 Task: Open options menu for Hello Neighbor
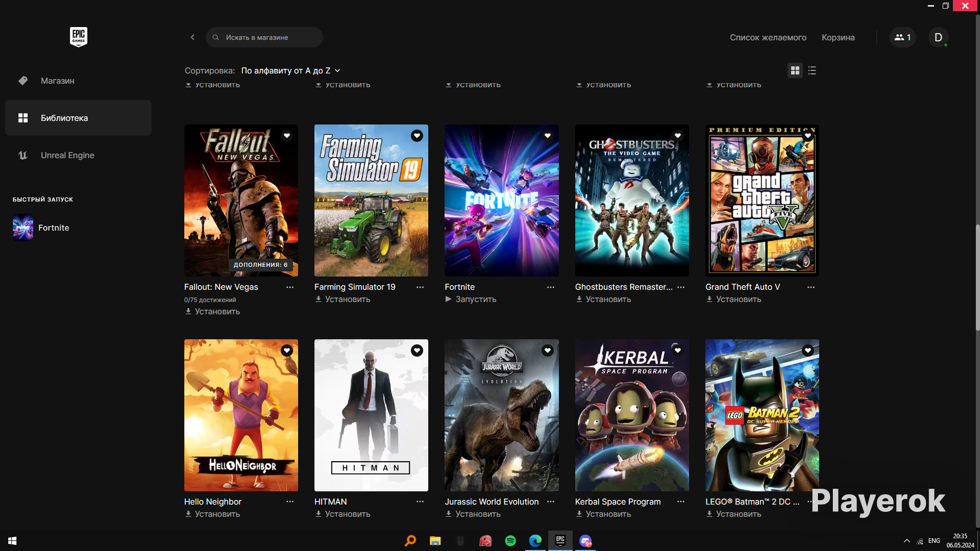pos(290,502)
